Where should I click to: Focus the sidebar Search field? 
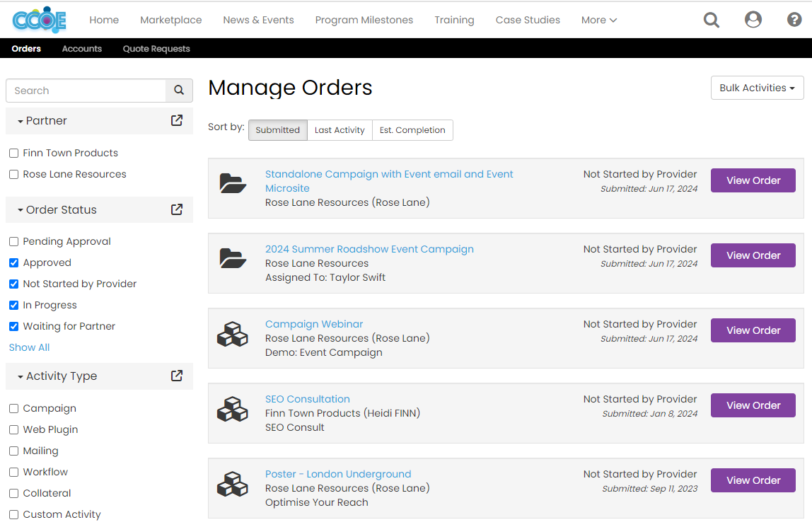(x=86, y=91)
